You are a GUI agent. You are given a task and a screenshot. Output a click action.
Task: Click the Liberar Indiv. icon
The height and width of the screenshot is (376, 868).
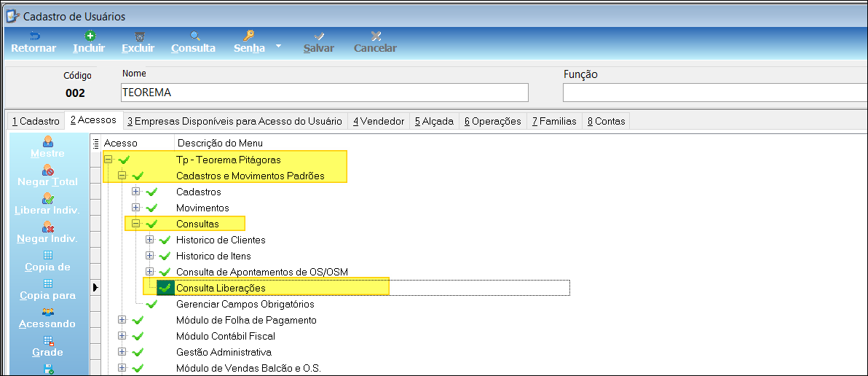tap(47, 198)
